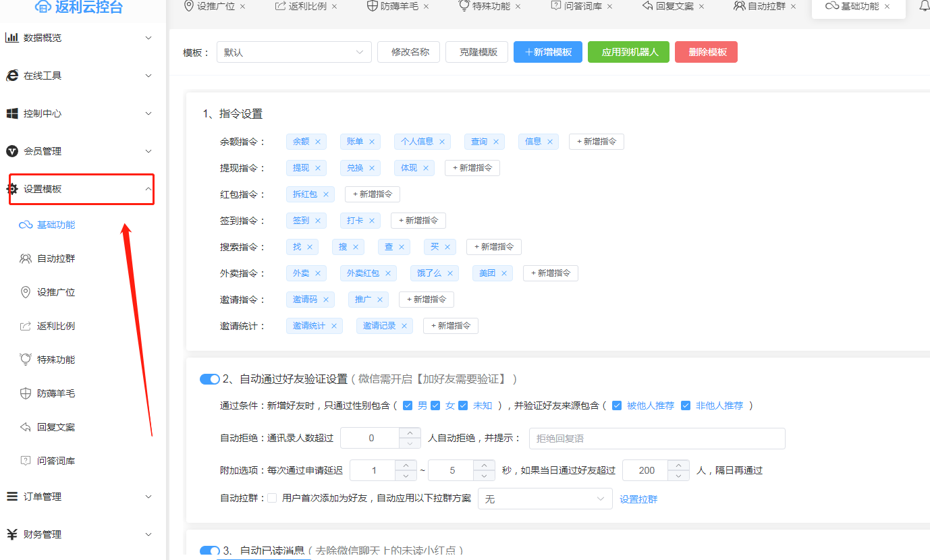Enable the 用户首次添加为好友 auto group checkbox
930x560 pixels.
(272, 498)
